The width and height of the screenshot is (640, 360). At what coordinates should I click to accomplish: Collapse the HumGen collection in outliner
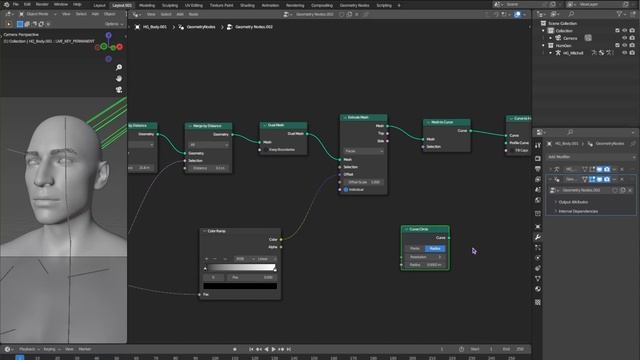click(543, 45)
